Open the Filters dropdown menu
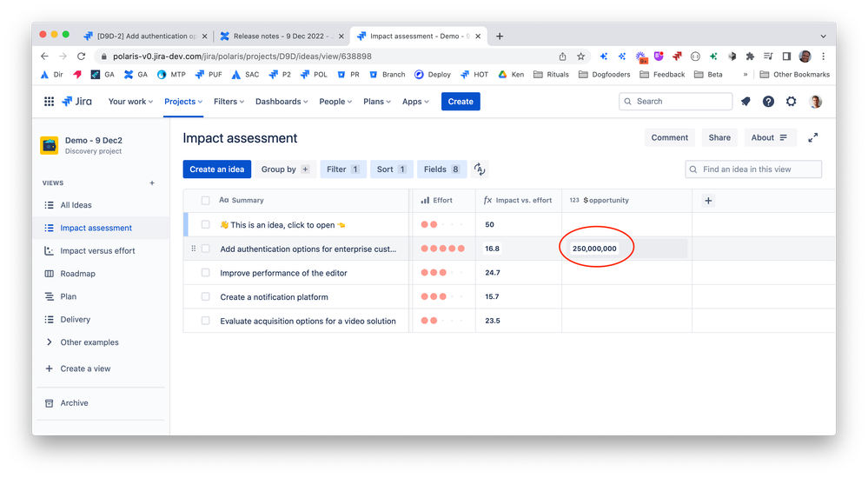Image resolution: width=868 pixels, height=478 pixels. coord(229,102)
